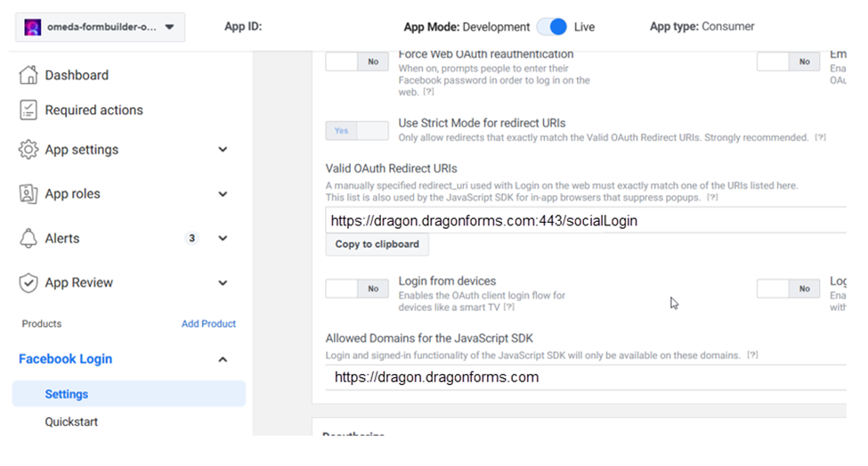Viewport: 868px width, 466px height.
Task: Click the Copy to clipboard button
Action: pos(377,244)
